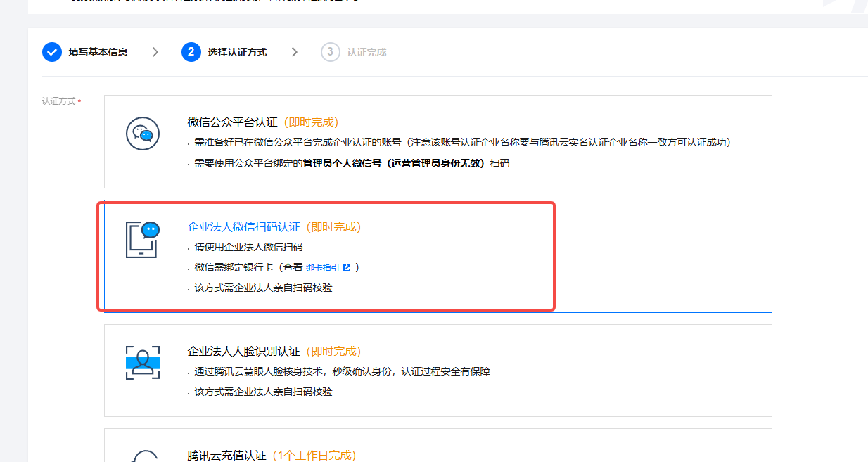Screen dimensions: 868x462
Task: Click (即时完成) label next to 企业法人人脸识别认证
Action: (x=333, y=351)
